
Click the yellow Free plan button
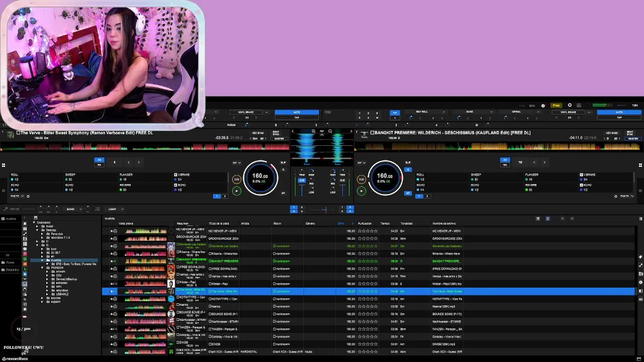click(x=556, y=106)
